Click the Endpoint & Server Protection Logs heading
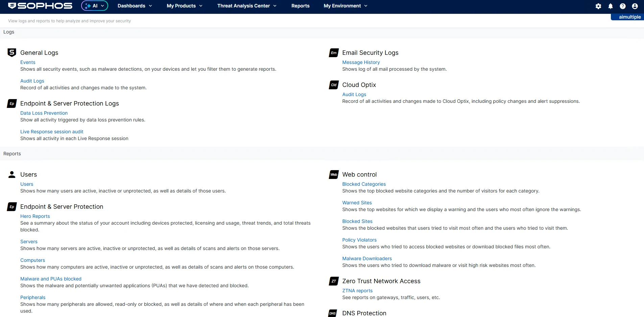The image size is (644, 317). pos(70,104)
